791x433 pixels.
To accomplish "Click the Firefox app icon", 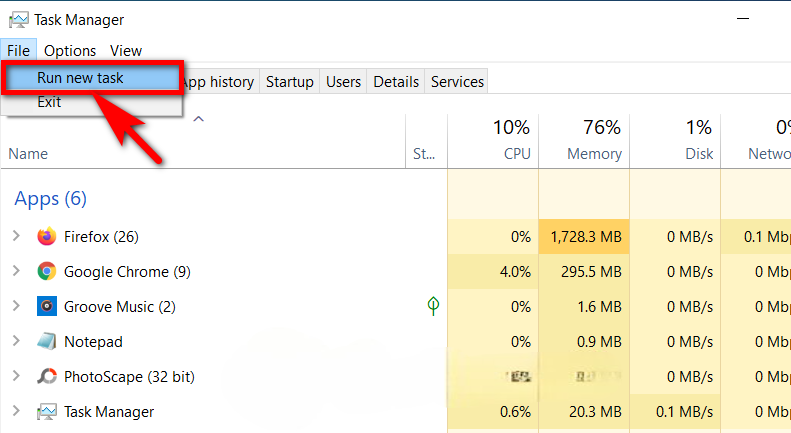I will click(46, 237).
